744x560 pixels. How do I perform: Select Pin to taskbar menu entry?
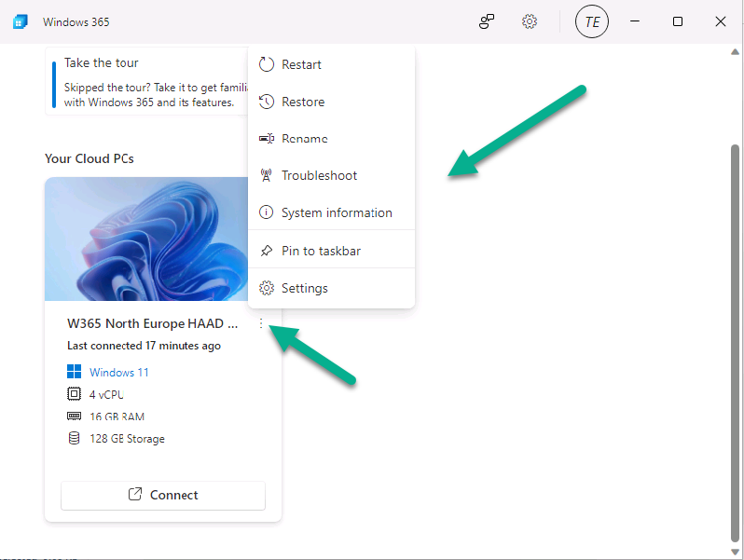pyautogui.click(x=331, y=251)
